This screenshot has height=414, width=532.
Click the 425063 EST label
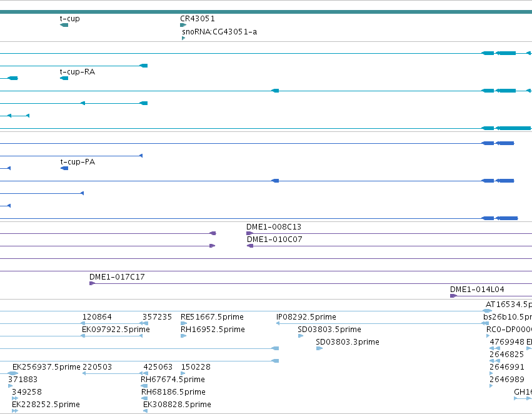(158, 367)
